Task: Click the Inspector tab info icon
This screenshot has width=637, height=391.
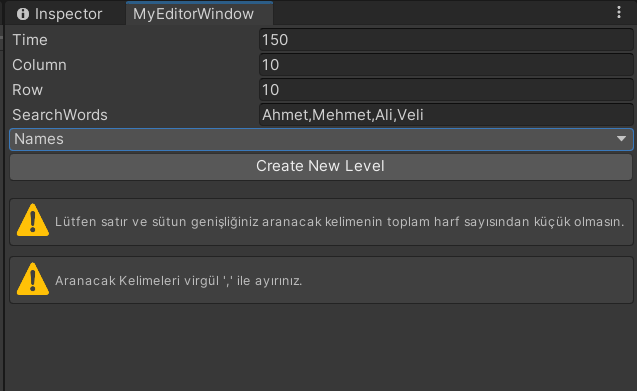Action: (23, 14)
